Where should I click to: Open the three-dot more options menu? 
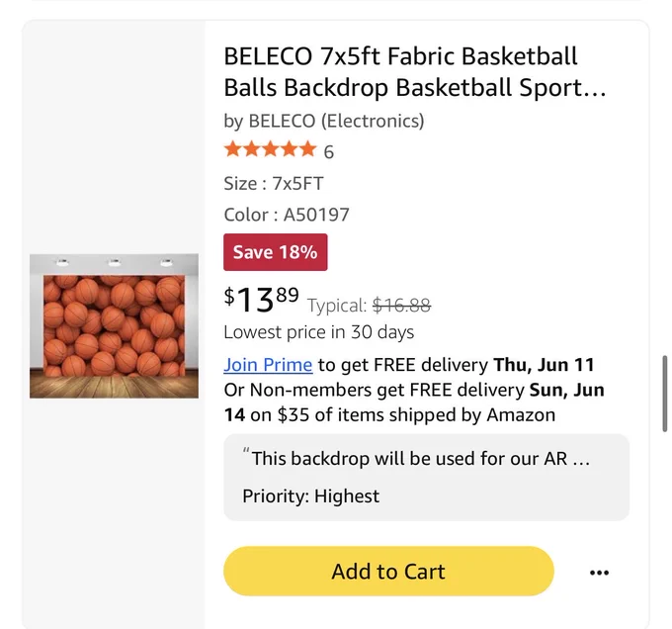(599, 572)
